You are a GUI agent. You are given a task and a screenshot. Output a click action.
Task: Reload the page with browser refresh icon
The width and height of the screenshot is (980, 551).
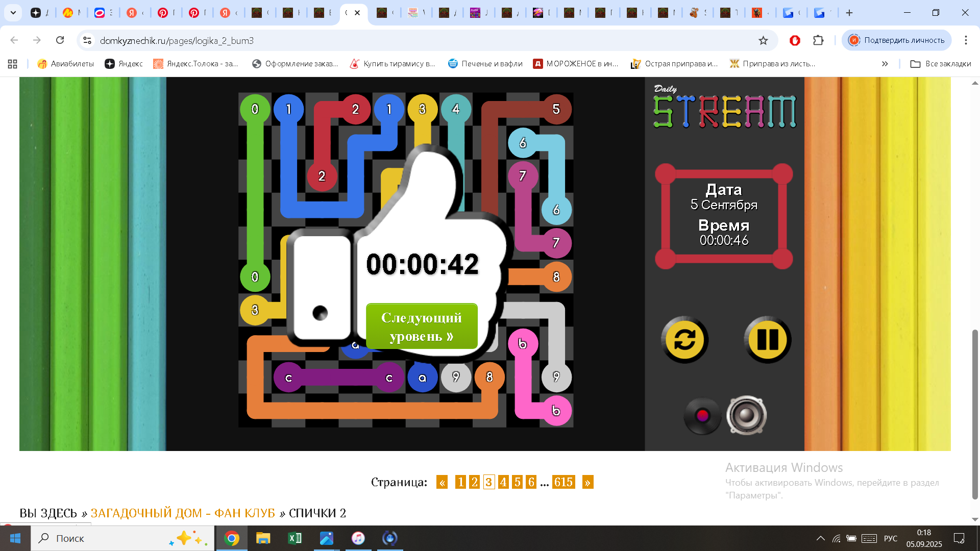click(x=60, y=40)
